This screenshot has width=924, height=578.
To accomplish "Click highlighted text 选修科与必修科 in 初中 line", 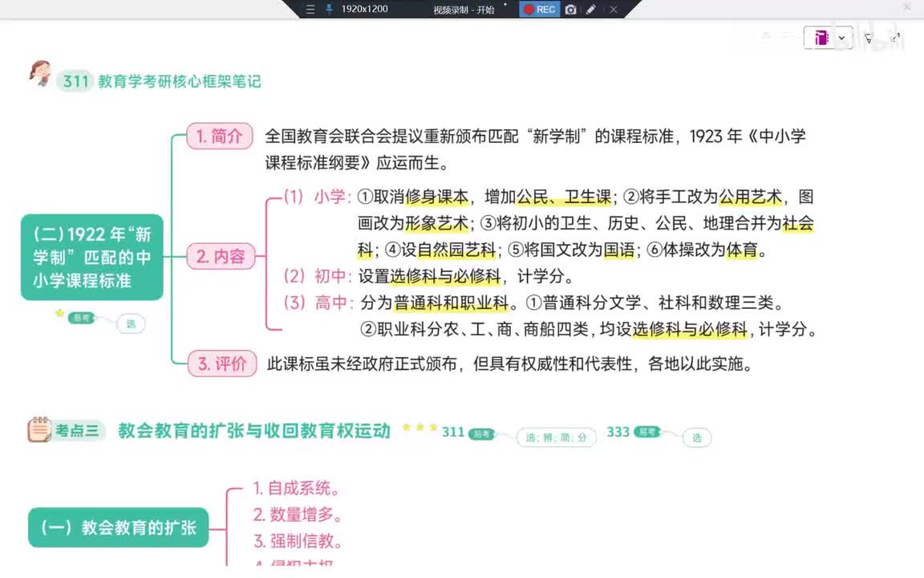I will click(x=445, y=277).
